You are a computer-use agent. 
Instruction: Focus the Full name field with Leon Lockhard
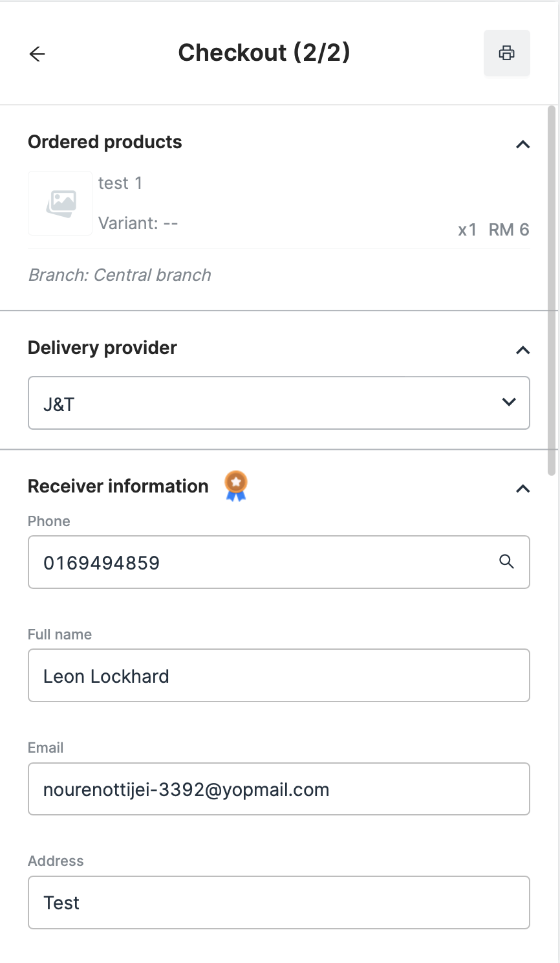pyautogui.click(x=279, y=676)
